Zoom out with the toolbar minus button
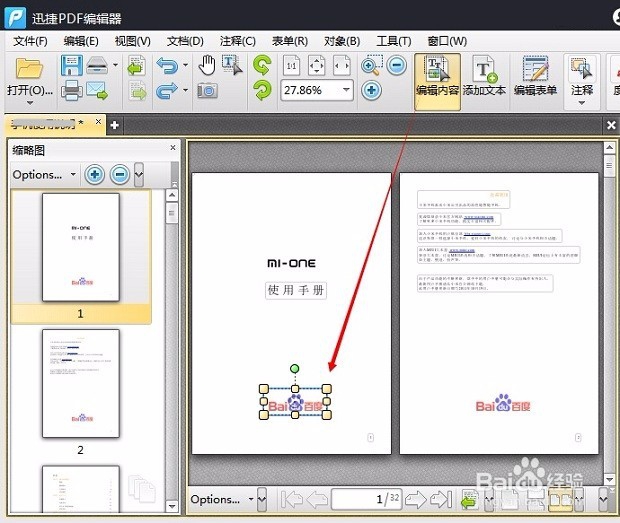Viewport: 620px width, 523px height. [397, 65]
